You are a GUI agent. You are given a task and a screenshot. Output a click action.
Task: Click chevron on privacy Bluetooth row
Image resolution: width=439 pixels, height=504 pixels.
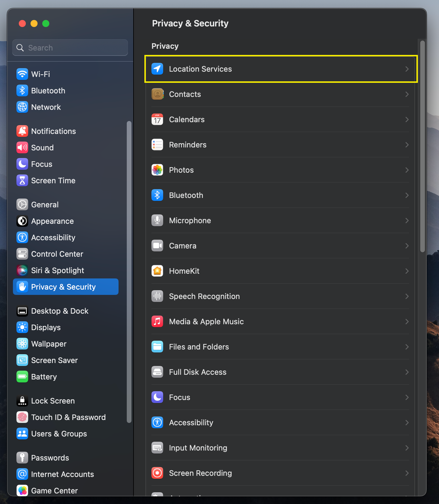pyautogui.click(x=407, y=195)
